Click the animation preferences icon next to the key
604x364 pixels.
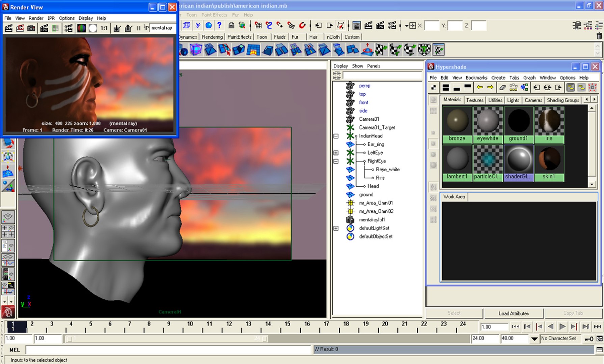(600, 338)
